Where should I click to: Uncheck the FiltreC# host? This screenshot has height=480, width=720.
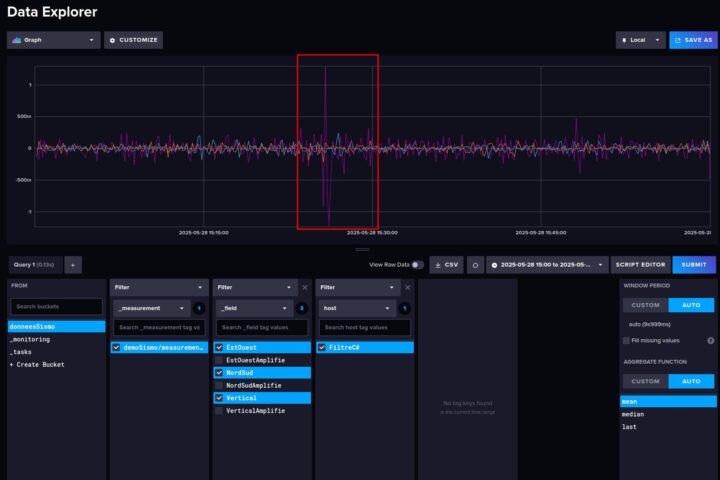(322, 348)
